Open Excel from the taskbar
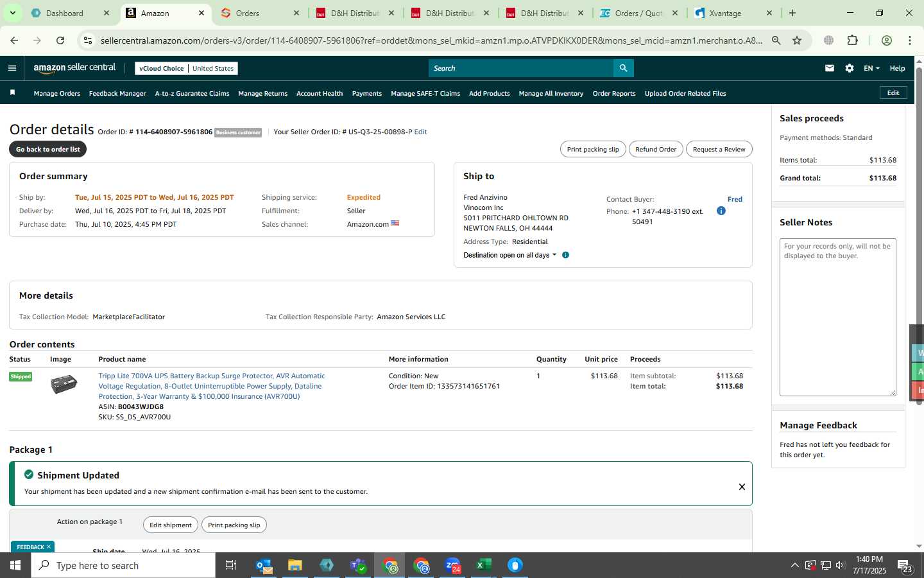Image resolution: width=924 pixels, height=578 pixels. pos(483,565)
